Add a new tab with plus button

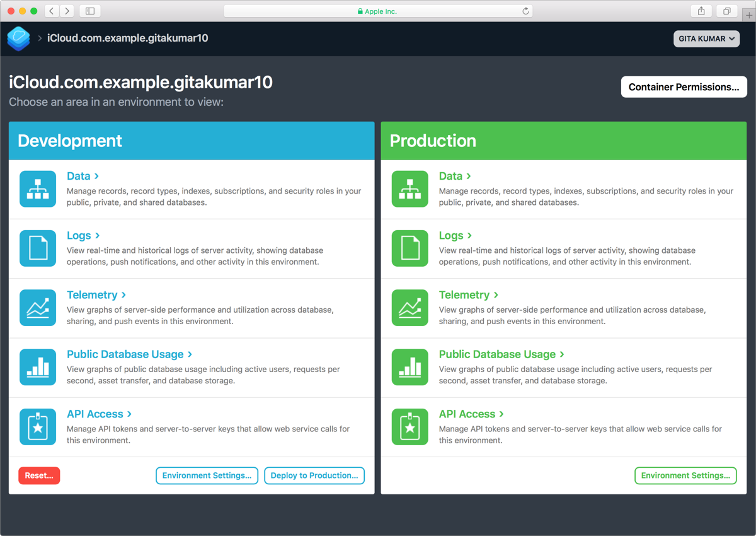(x=748, y=15)
